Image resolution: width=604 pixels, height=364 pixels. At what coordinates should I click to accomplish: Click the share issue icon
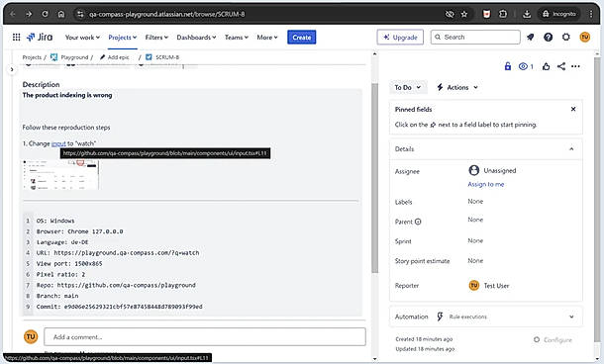tap(561, 66)
